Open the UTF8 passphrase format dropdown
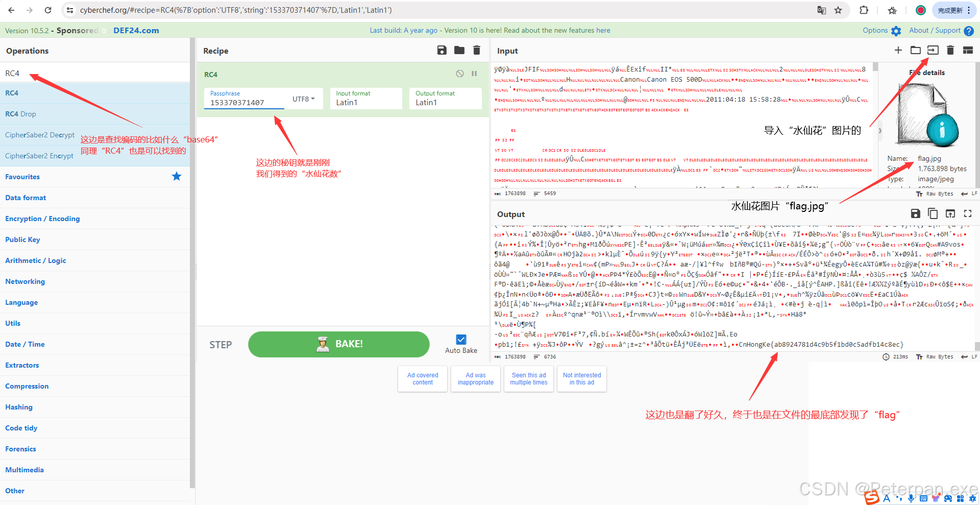Screen dimensions: 980x505 304,99
